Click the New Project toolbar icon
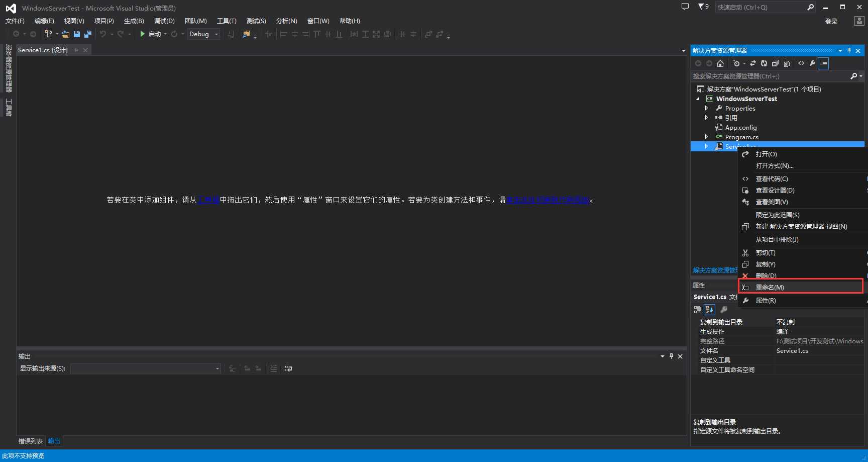The width and height of the screenshot is (868, 462). coord(49,34)
